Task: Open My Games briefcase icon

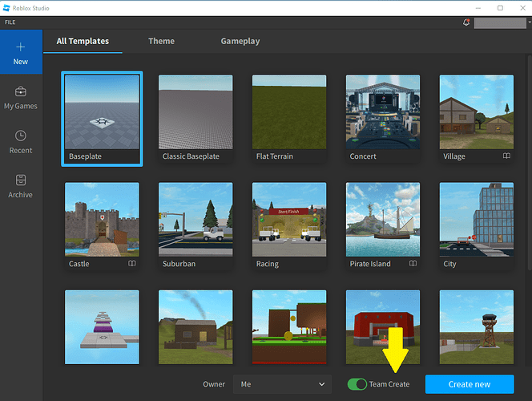Action: 21,91
